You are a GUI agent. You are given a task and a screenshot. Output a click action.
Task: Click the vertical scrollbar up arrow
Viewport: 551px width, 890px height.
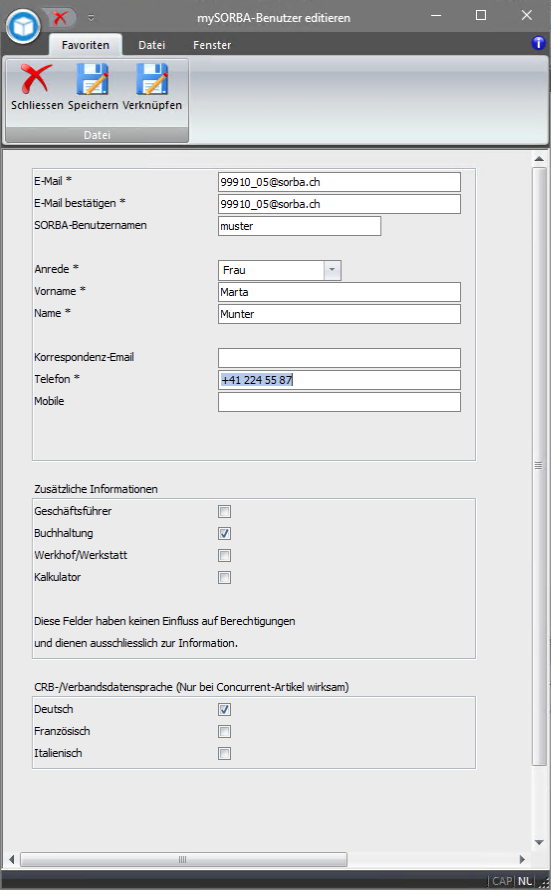(539, 159)
